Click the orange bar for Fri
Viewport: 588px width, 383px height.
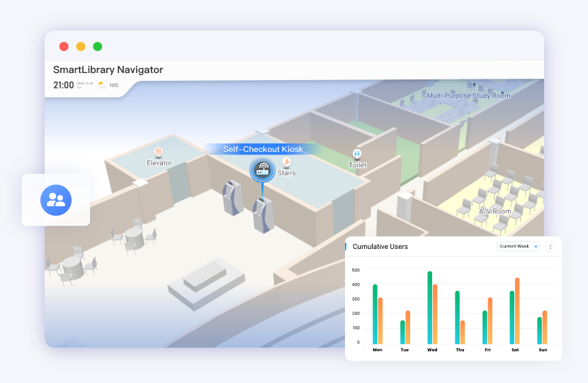point(490,320)
